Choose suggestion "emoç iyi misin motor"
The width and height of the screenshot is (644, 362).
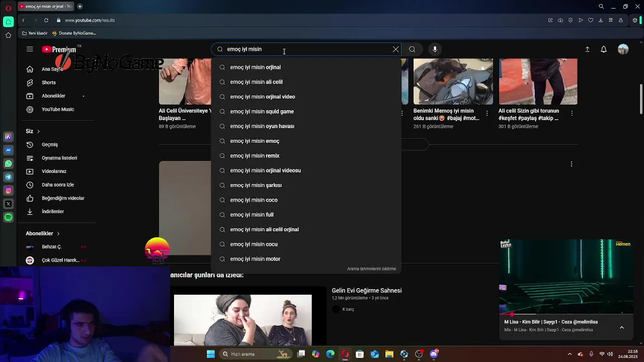(306, 259)
